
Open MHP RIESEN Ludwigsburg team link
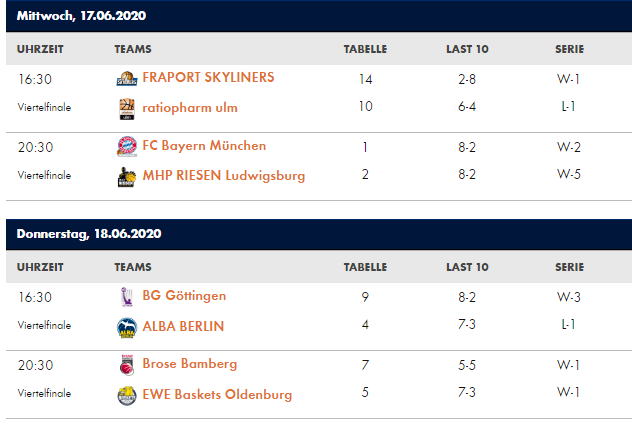coord(223,177)
